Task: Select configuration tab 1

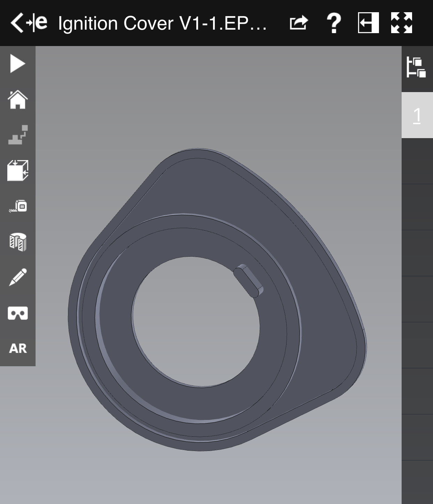Action: tap(417, 115)
